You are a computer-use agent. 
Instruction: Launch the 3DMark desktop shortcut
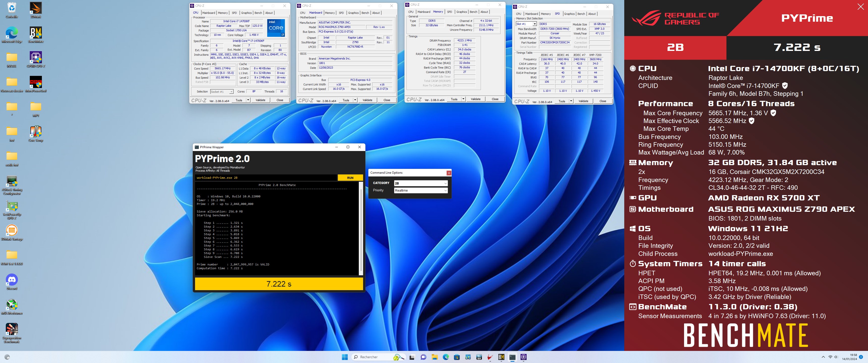[x=36, y=10]
